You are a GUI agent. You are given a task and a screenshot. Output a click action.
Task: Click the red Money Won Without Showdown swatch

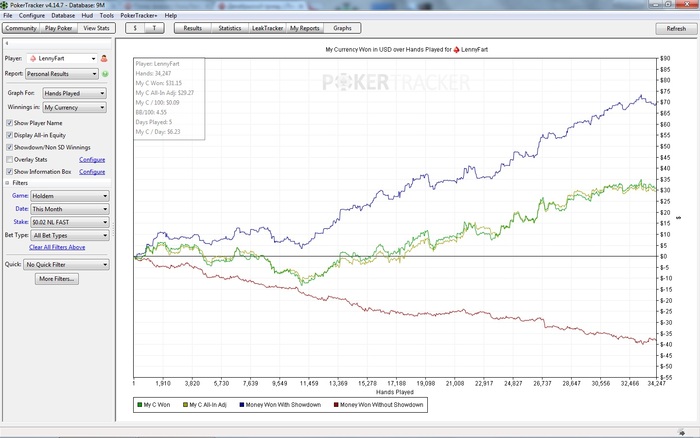coord(336,405)
